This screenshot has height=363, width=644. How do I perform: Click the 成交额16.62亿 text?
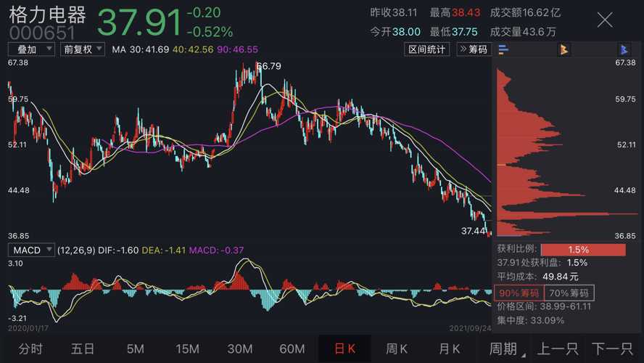(x=525, y=13)
